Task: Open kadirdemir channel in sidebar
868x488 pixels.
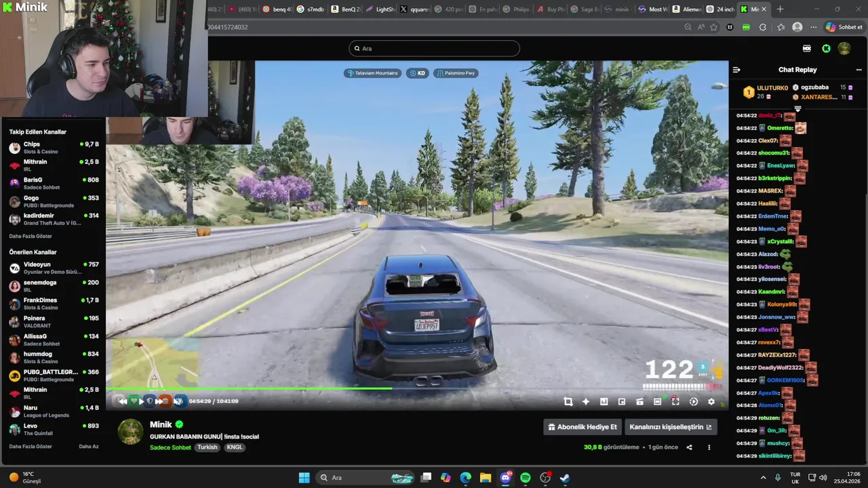Action: tap(54, 219)
